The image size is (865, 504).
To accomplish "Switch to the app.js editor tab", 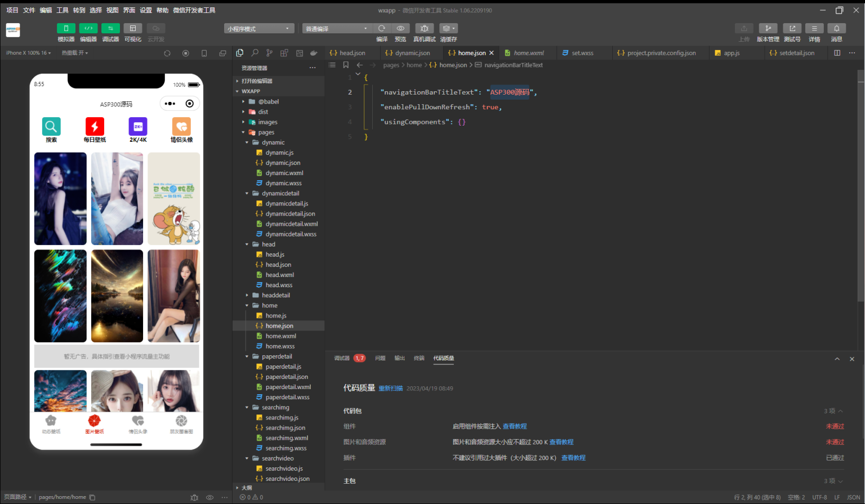I will (x=732, y=53).
